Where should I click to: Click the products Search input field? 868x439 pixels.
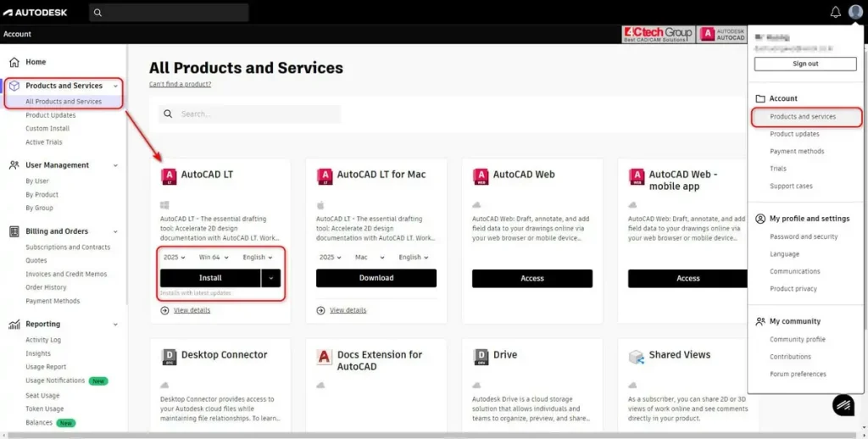(250, 114)
